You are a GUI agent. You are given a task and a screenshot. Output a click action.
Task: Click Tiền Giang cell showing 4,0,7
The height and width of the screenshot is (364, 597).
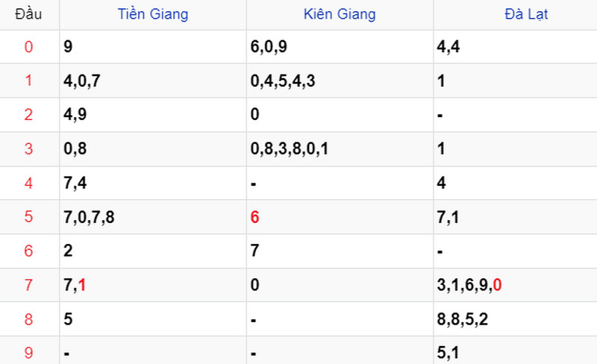tap(153, 81)
